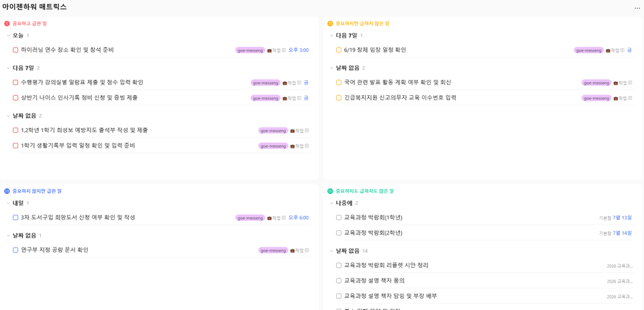The image size is (644, 310).
Task: Mark 연구부 지정 공람 문서 확인 complete
Action: [x=15, y=250]
